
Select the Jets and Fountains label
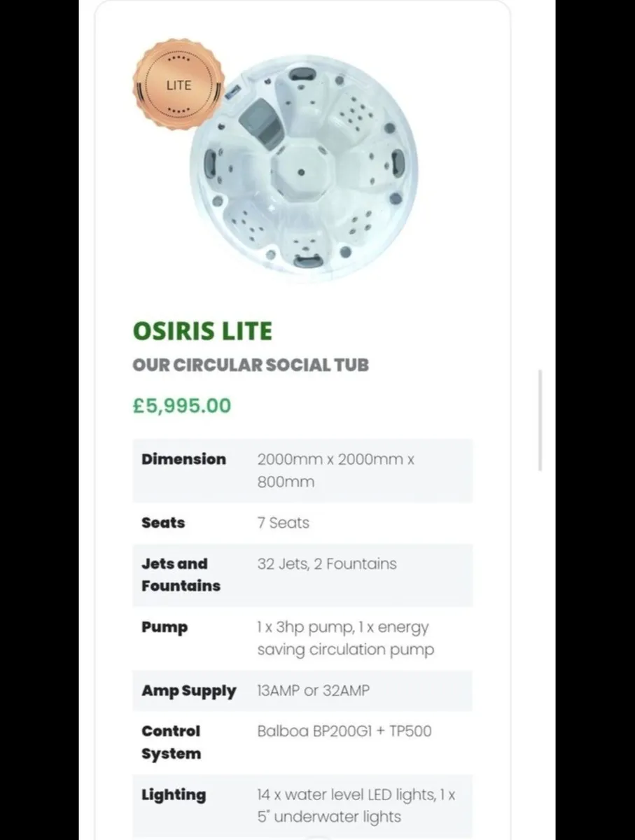coord(181,575)
